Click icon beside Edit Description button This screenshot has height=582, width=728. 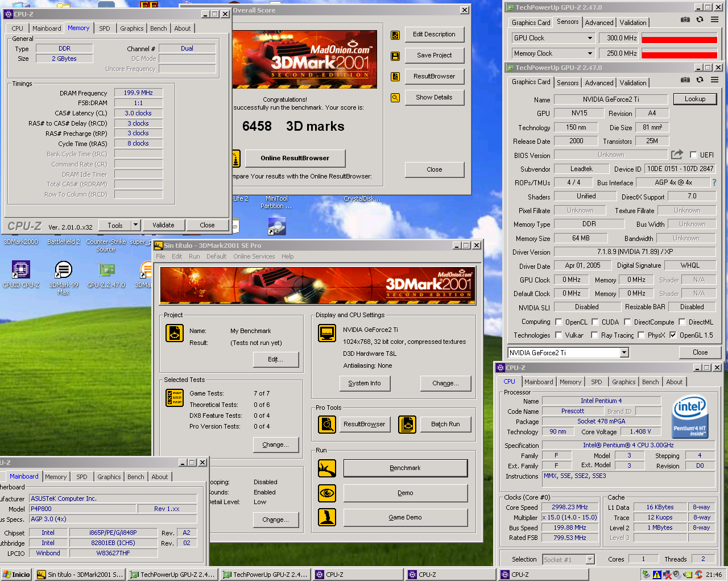[395, 35]
